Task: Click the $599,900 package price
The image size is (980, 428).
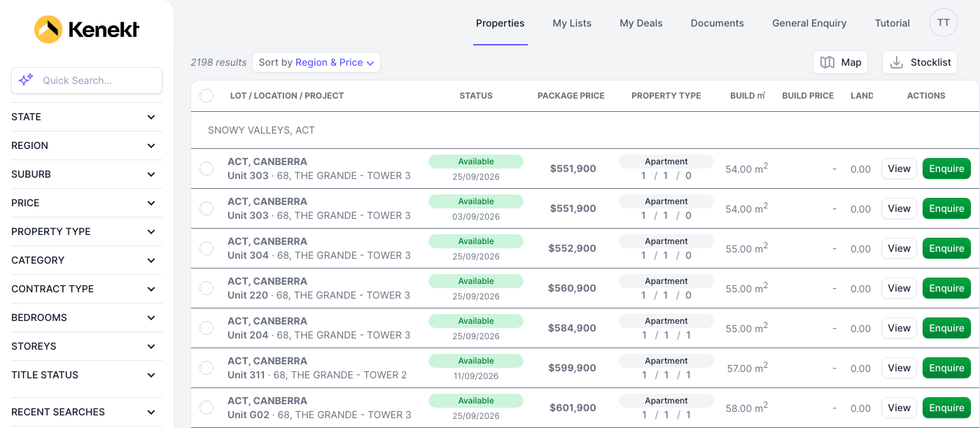Action: [572, 368]
